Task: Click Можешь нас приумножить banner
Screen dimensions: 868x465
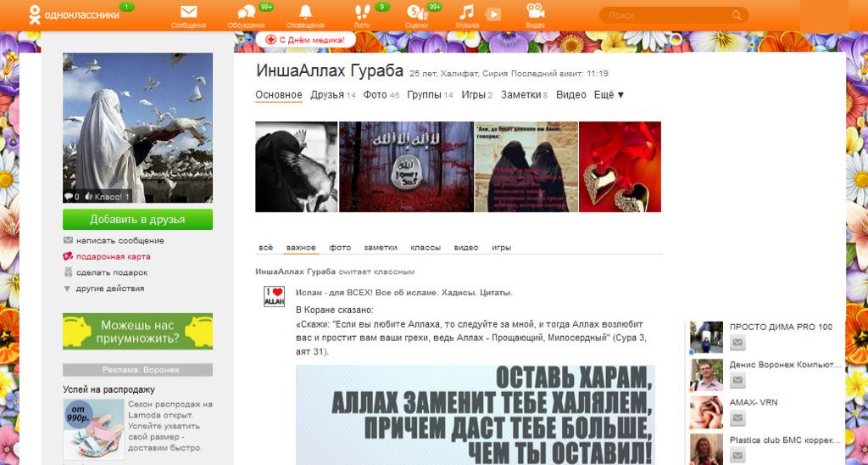Action: click(x=137, y=332)
